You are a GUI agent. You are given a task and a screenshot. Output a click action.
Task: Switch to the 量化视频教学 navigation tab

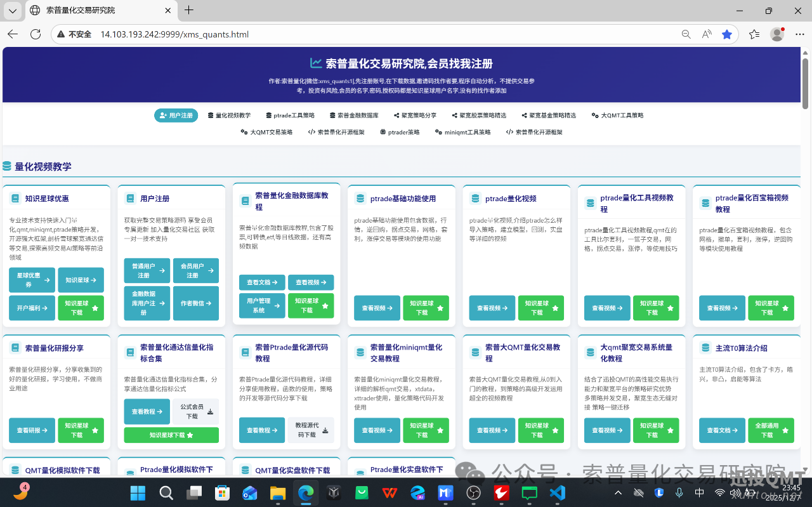(x=229, y=115)
